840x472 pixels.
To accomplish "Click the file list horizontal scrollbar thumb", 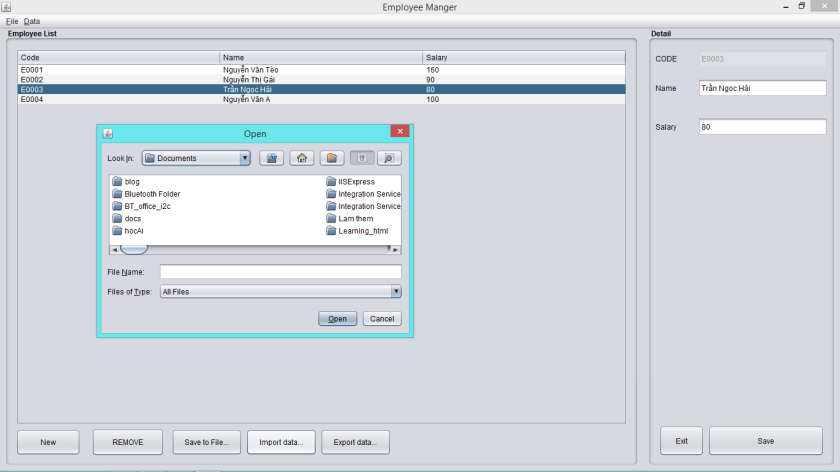I will (134, 250).
